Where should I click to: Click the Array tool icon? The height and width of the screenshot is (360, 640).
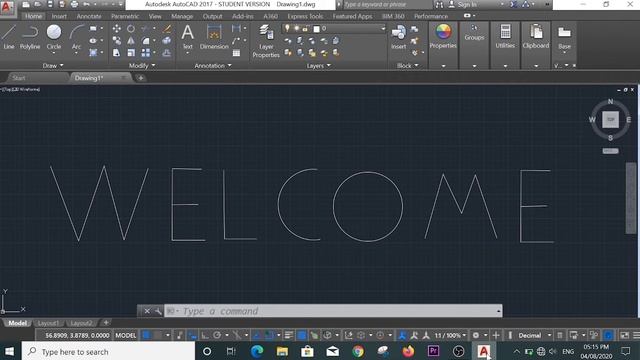click(146, 53)
